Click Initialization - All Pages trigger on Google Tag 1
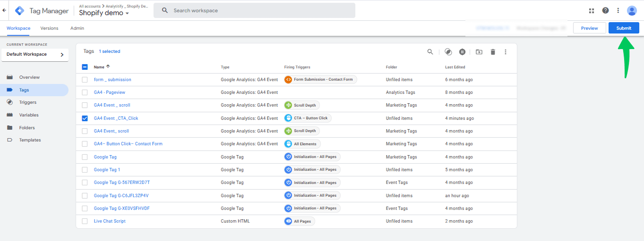The height and width of the screenshot is (241, 644). [x=312, y=170]
